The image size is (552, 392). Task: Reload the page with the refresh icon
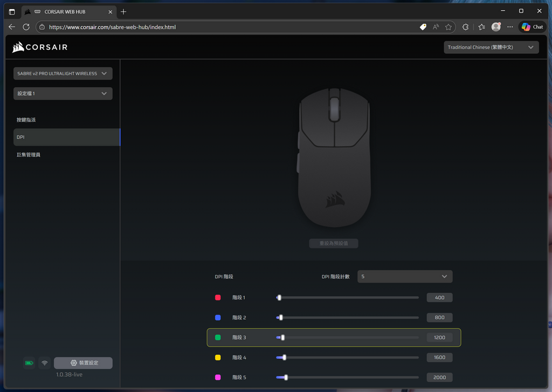[x=26, y=26]
